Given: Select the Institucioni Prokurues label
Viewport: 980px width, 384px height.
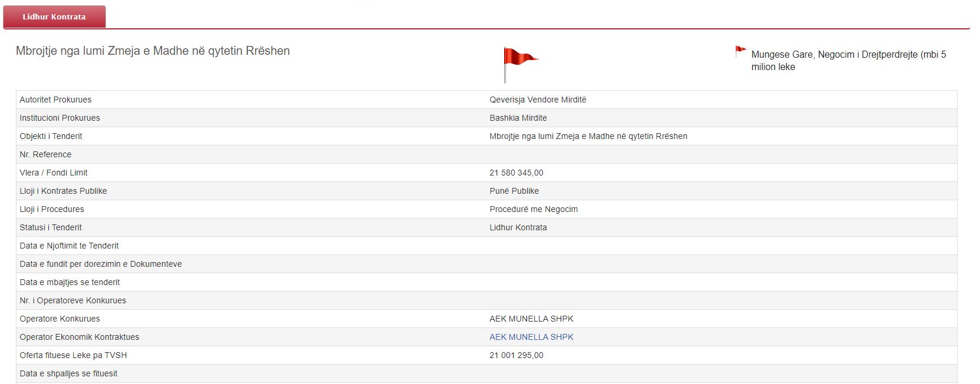Looking at the screenshot, I should tap(59, 118).
